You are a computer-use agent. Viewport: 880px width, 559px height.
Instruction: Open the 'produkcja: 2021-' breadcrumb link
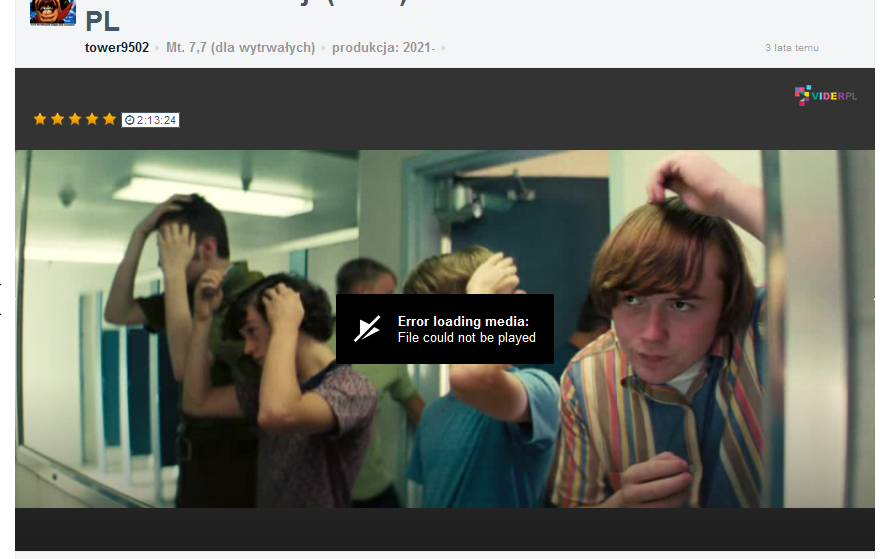tap(383, 48)
